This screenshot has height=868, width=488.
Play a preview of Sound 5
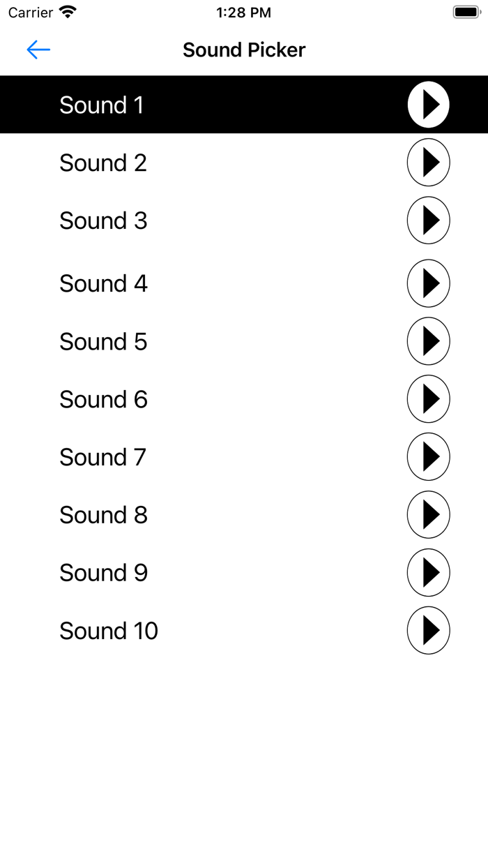428,341
